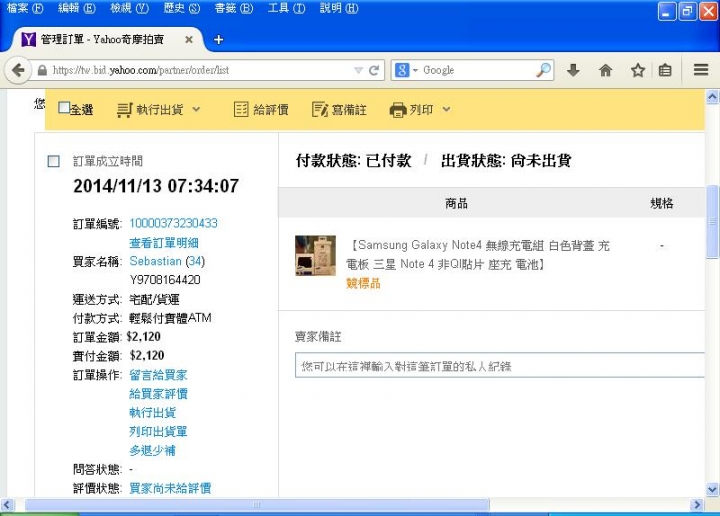The width and height of the screenshot is (720, 516).
Task: Tick the 全選 select-all checkbox
Action: click(64, 108)
